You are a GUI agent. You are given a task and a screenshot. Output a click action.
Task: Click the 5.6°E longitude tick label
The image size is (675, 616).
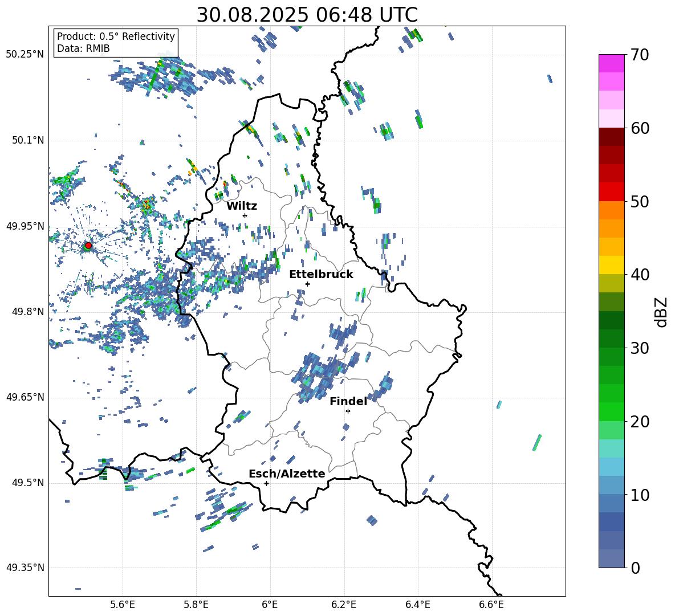[x=123, y=605]
